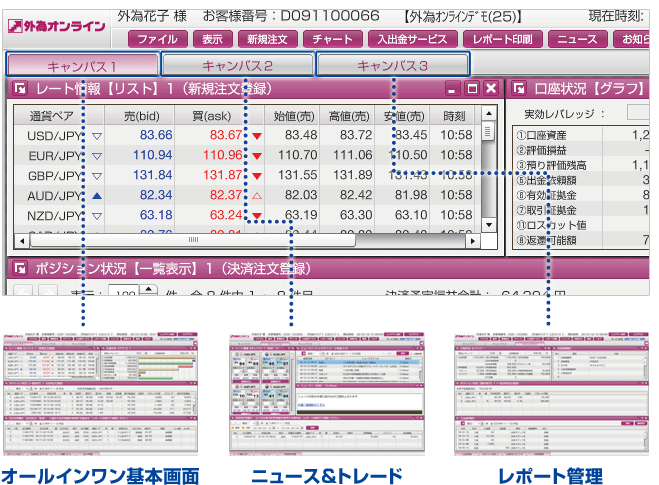The image size is (659, 485).
Task: Click horizontal scroll left arrow
Action: coord(22,241)
